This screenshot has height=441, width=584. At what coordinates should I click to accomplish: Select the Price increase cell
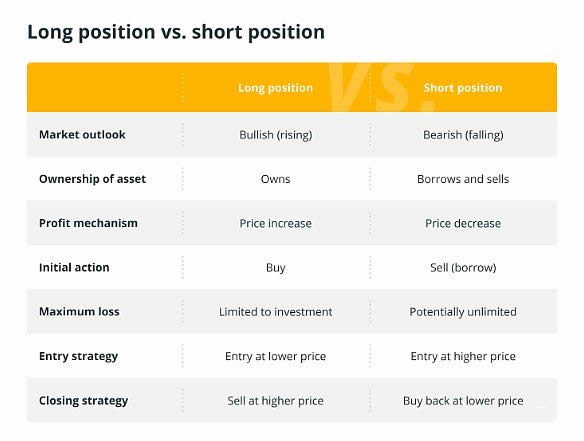click(276, 223)
